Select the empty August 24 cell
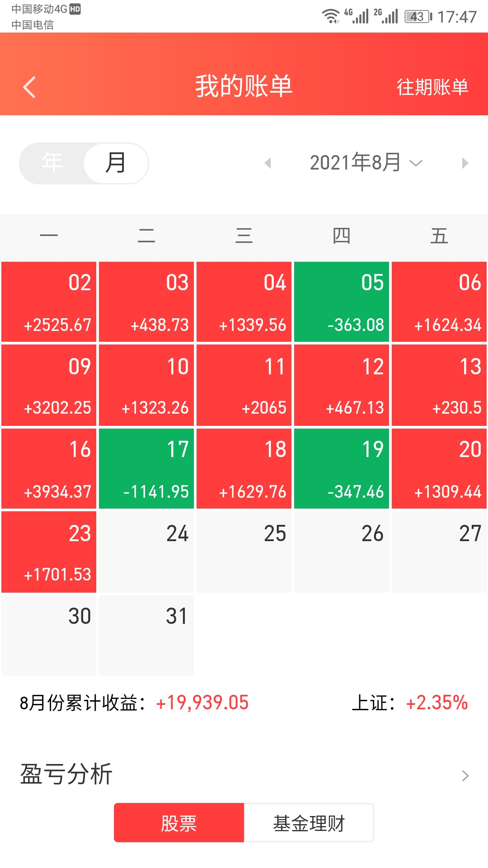Screen dimensions: 488x868 click(x=146, y=552)
